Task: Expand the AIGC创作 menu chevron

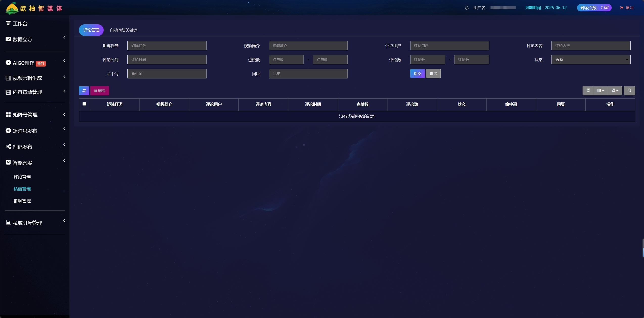Action: click(64, 61)
